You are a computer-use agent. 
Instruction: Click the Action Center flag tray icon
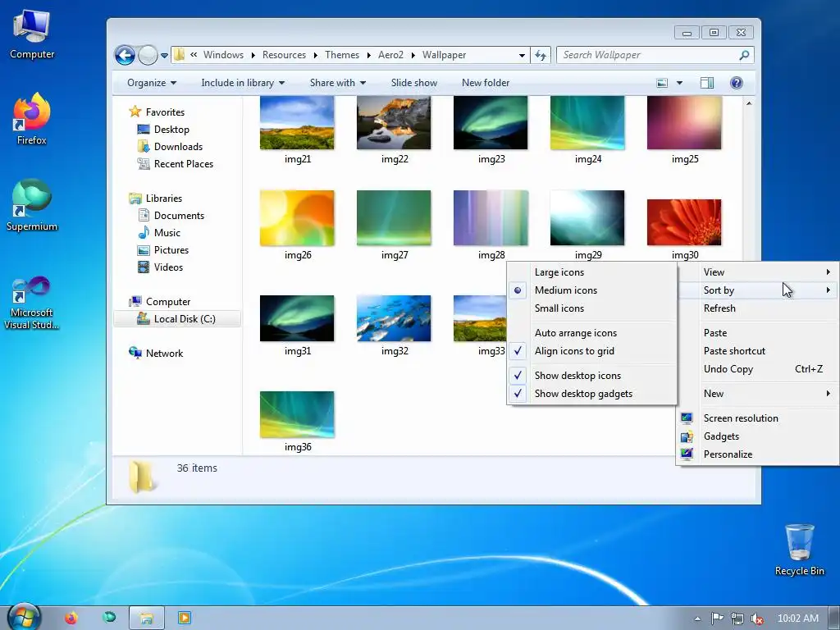(717, 619)
